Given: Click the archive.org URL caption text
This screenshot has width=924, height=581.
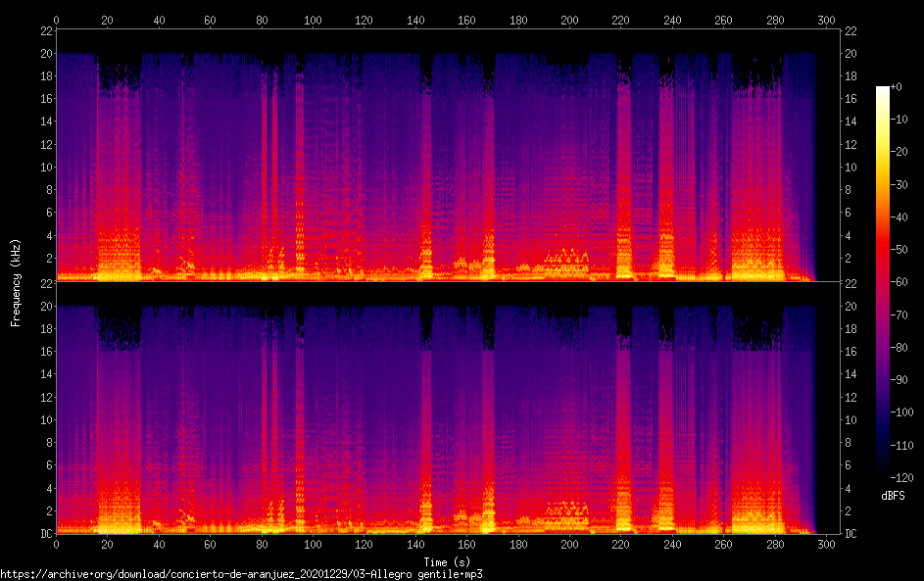Looking at the screenshot, I should [241, 574].
